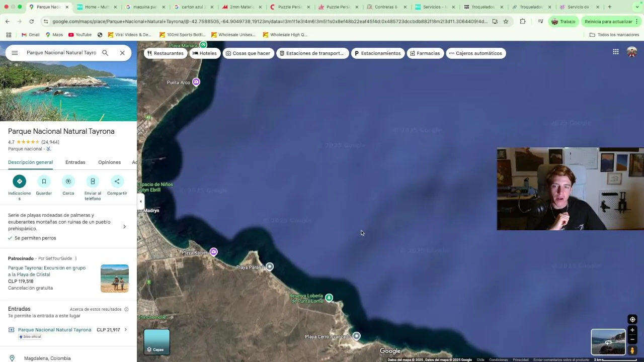Click the Street View pegman icon
The height and width of the screenshot is (362, 644).
632,350
